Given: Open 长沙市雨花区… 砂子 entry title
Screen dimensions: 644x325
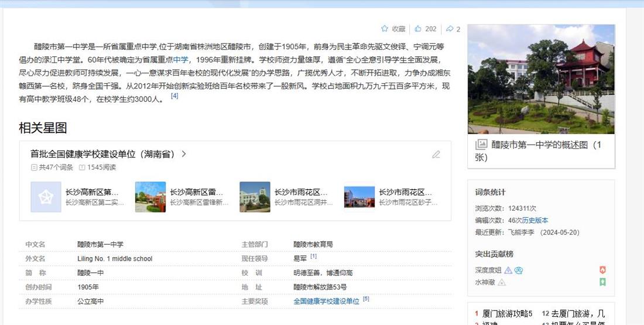Looking at the screenshot, I should pyautogui.click(x=405, y=192).
